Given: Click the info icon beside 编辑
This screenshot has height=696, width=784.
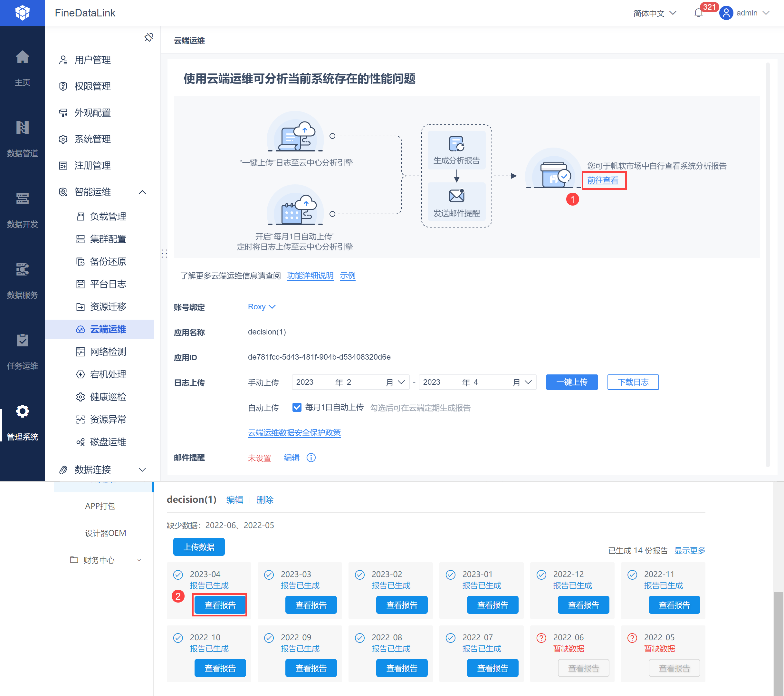Looking at the screenshot, I should coord(311,457).
